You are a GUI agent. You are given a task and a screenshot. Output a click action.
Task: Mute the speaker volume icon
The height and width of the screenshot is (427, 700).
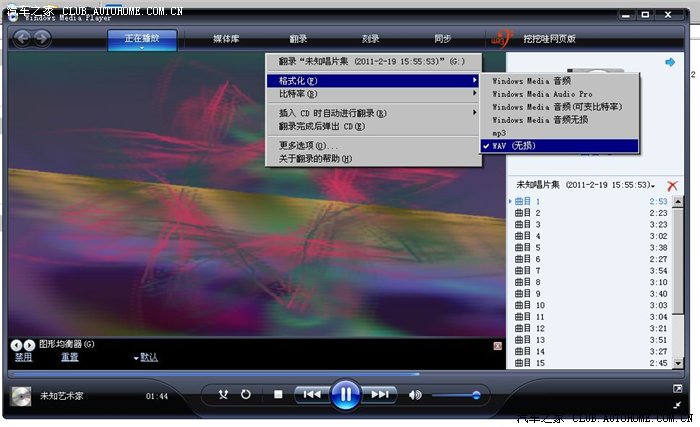[415, 395]
